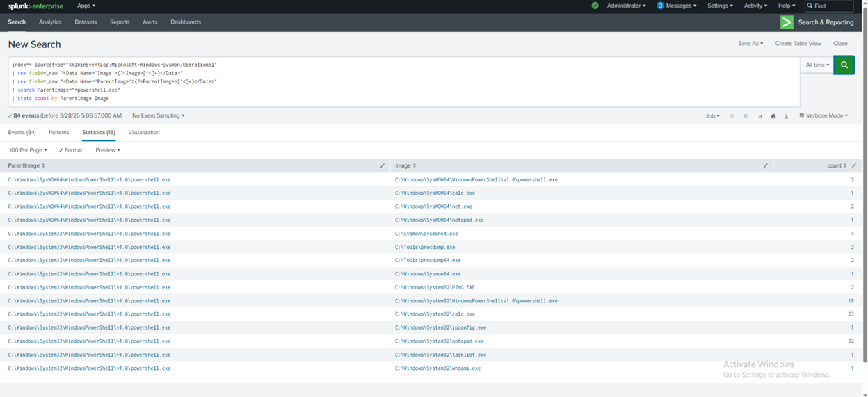Click Image value C:\Windows\System32\PING.EXE

(x=435, y=287)
